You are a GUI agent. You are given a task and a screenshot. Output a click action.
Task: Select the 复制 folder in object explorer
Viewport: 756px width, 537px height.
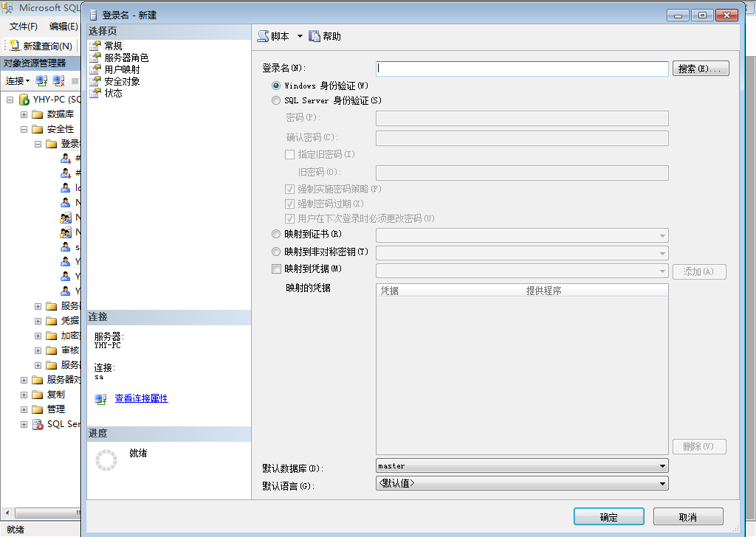coord(49,395)
